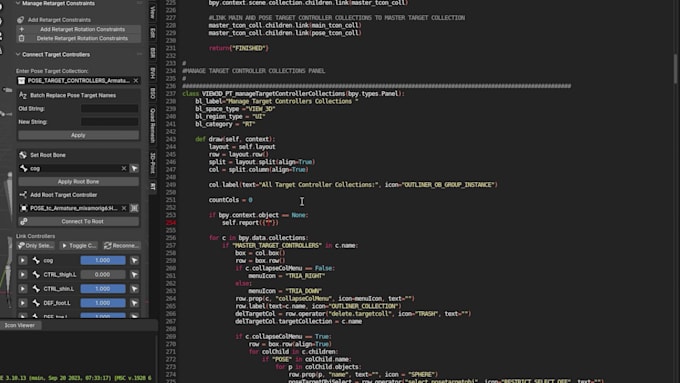Click the cog influence slider value 1.000
680x383 pixels.
click(x=103, y=260)
